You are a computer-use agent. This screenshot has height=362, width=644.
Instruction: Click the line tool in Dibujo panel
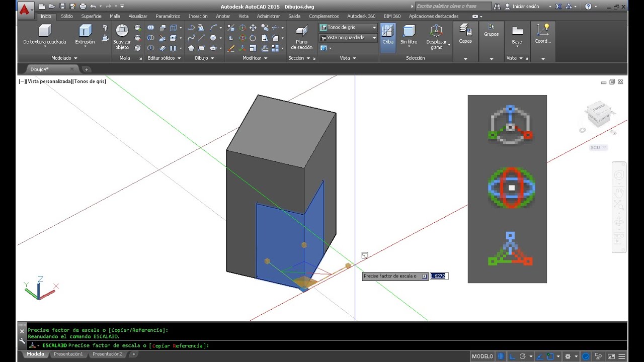pyautogui.click(x=202, y=38)
